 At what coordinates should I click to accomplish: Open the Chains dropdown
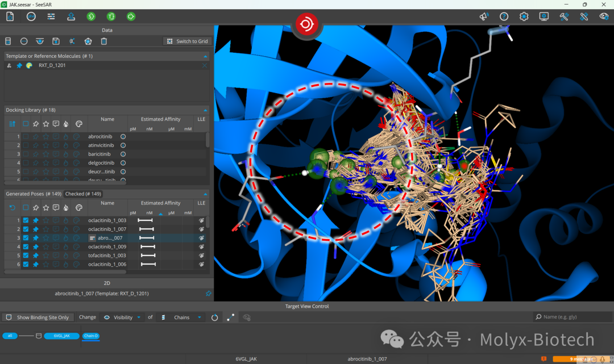(x=181, y=317)
